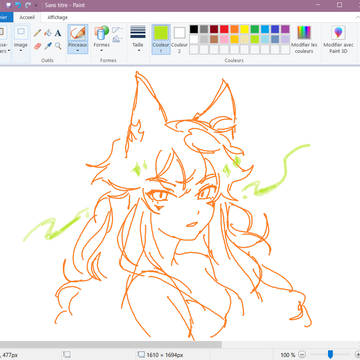Image resolution: width=360 pixels, height=360 pixels.
Task: Expand the Formes dropdown arrow
Action: click(101, 51)
